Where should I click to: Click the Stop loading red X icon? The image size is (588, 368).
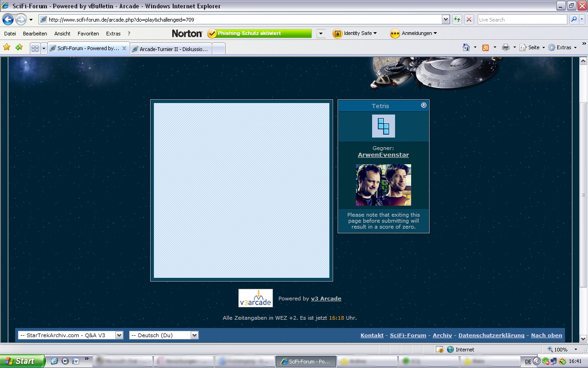469,19
